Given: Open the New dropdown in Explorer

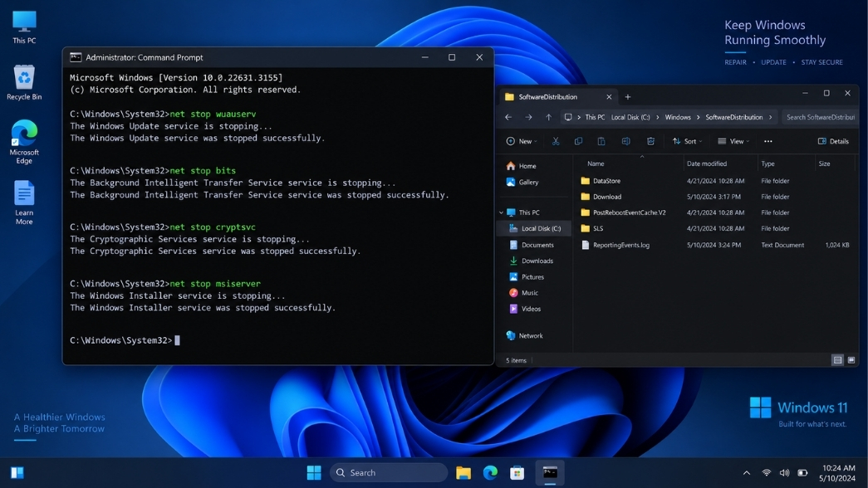Looking at the screenshot, I should click(522, 142).
